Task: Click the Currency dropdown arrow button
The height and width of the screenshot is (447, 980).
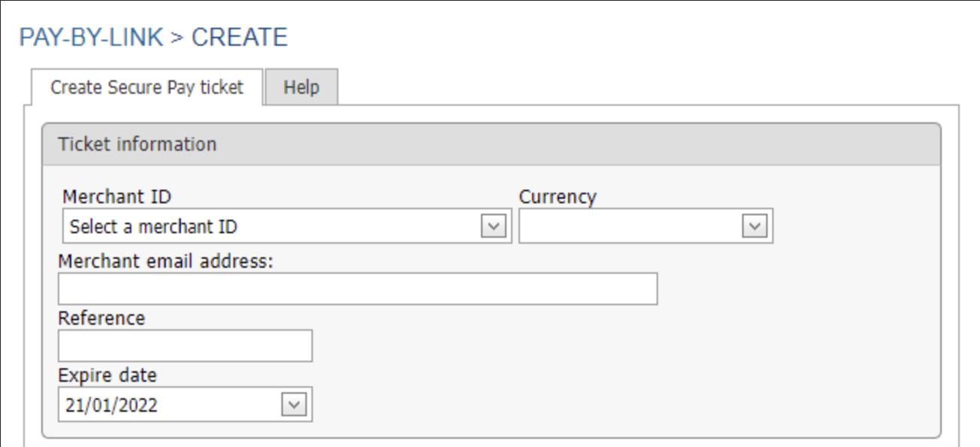Action: [754, 226]
